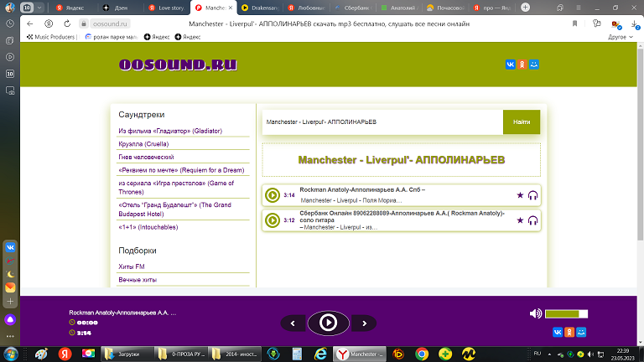Switch to the Почасовой tab
This screenshot has height=362, width=644.
446,8
